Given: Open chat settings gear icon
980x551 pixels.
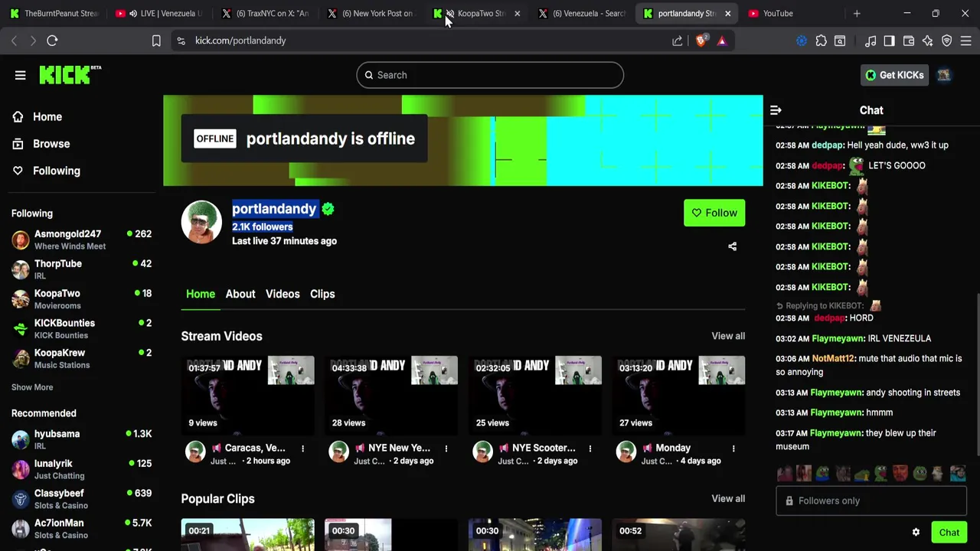Looking at the screenshot, I should [x=916, y=533].
